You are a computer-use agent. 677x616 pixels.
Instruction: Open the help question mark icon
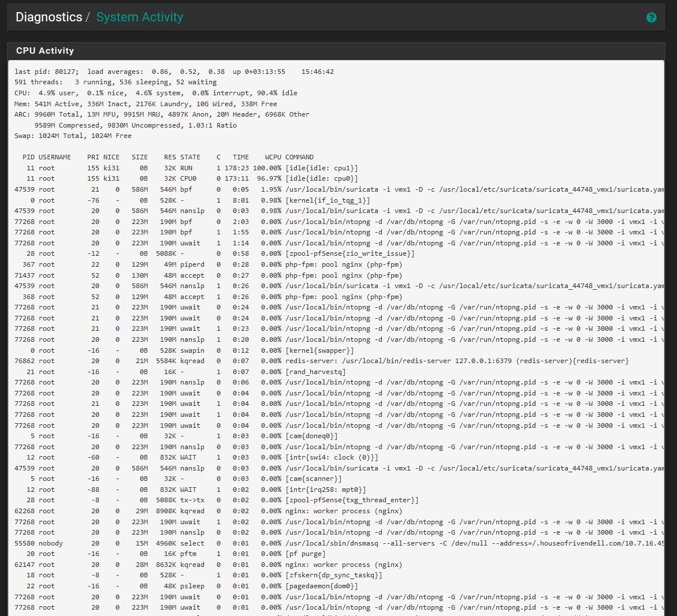(651, 17)
